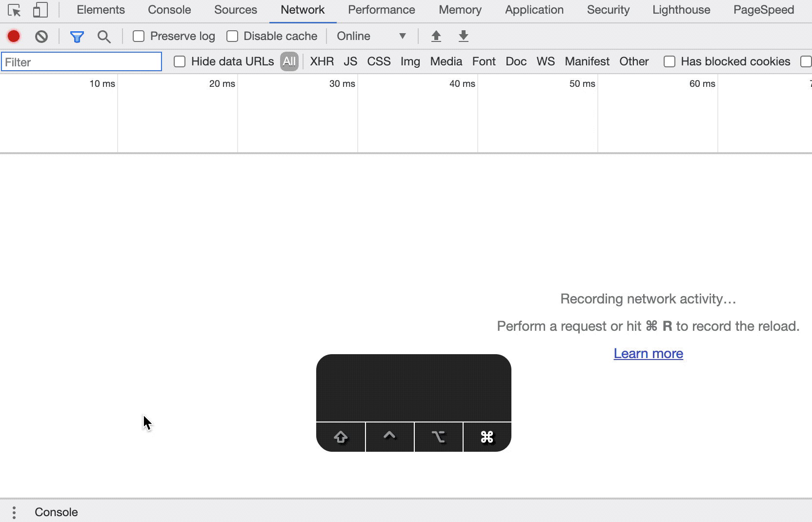Stop recording with the red record button
The height and width of the screenshot is (522, 812).
click(x=14, y=36)
